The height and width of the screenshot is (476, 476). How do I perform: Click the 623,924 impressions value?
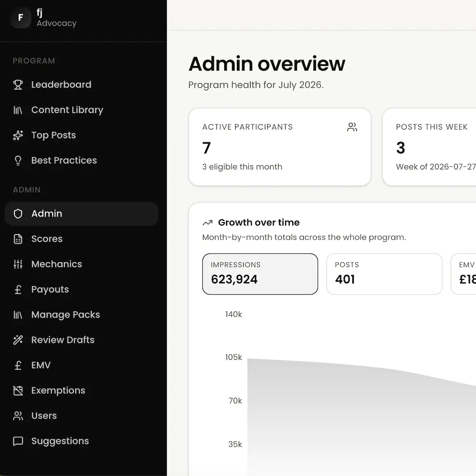(x=234, y=279)
